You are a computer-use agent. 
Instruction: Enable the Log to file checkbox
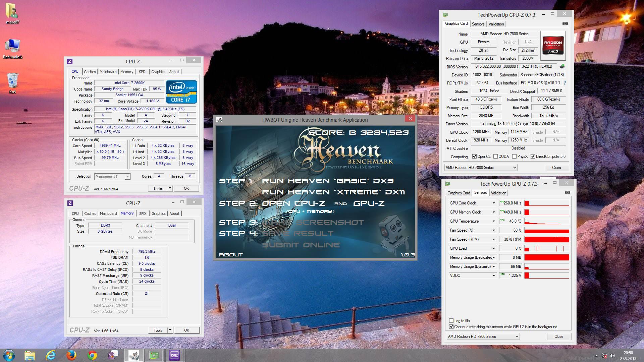point(451,321)
